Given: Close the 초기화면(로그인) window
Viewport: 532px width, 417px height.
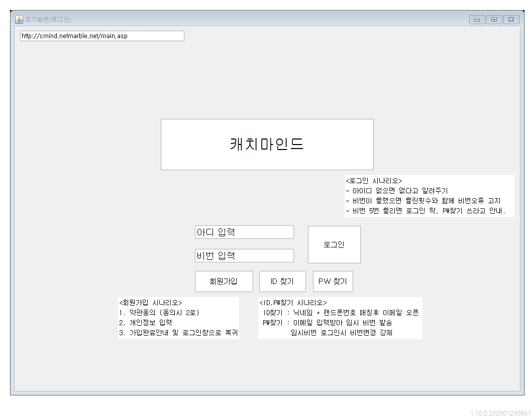Looking at the screenshot, I should pos(511,20).
